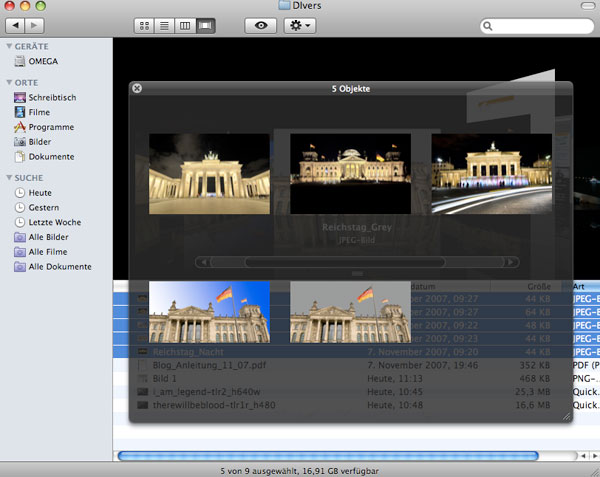The width and height of the screenshot is (600, 477).
Task: Select the Bild 1 file
Action: tap(165, 378)
